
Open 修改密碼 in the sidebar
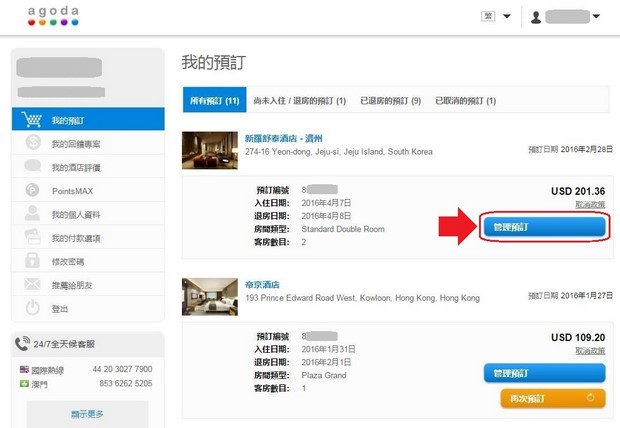[88, 261]
